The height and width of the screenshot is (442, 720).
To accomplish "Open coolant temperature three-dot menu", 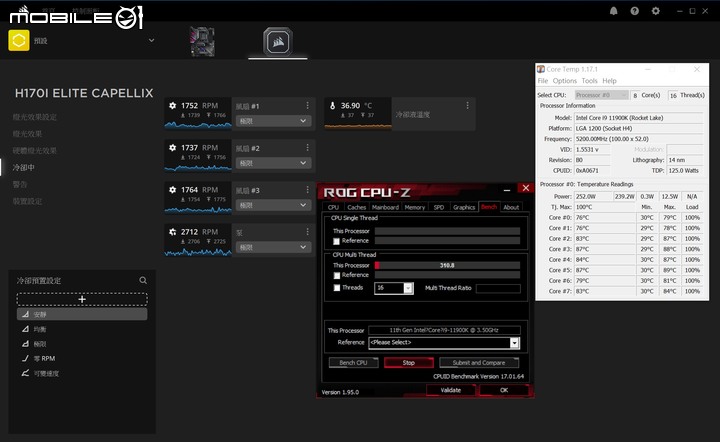I will click(467, 106).
